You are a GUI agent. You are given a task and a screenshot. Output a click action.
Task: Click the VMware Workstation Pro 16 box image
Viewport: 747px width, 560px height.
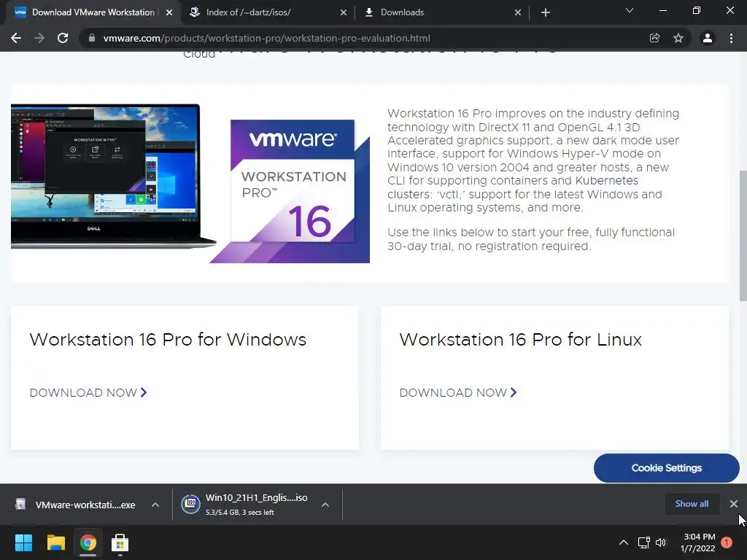290,191
